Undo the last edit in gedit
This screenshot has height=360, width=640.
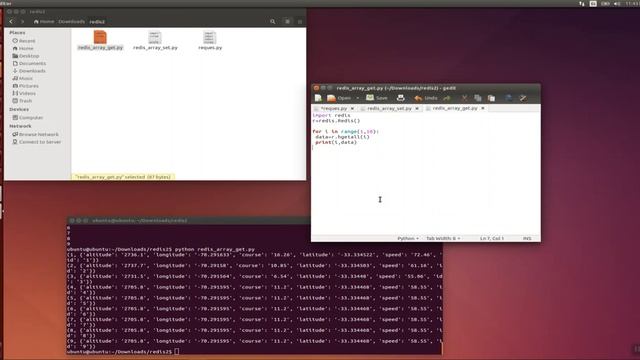(x=426, y=98)
